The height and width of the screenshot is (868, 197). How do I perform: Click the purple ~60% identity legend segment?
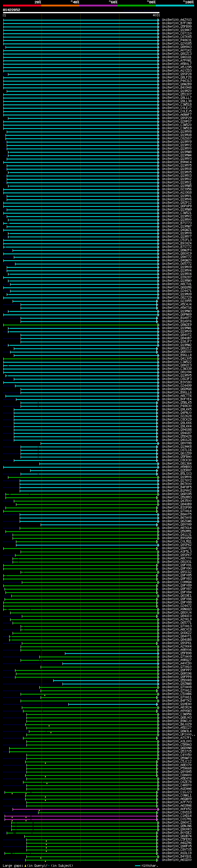[x=99, y=6]
